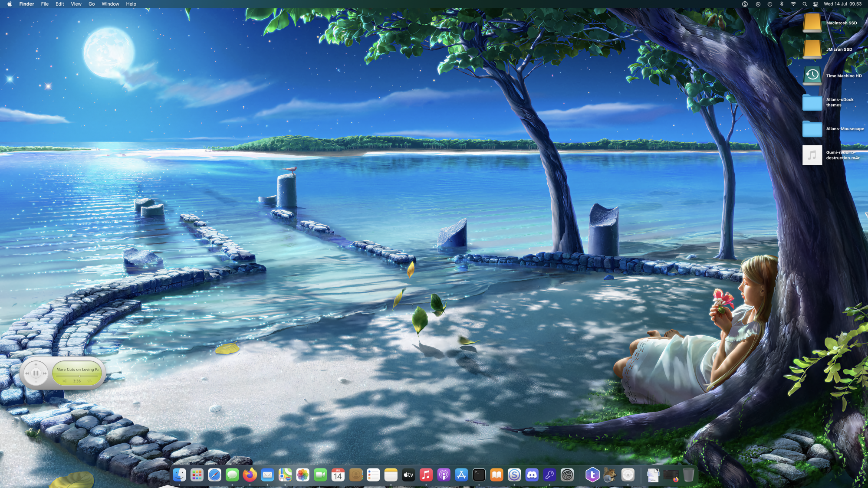Open Contacts in the Dock
The image size is (868, 488).
[x=355, y=475]
